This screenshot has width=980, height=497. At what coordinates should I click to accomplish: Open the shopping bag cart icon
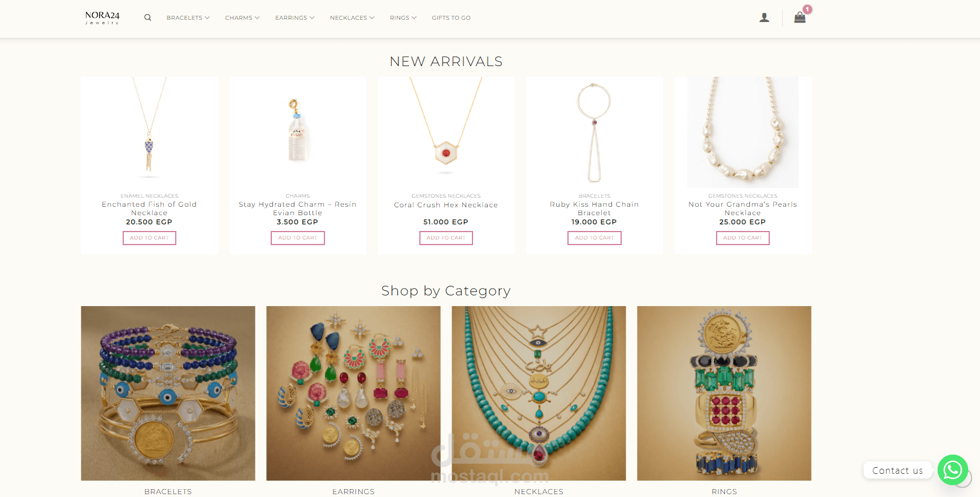point(800,18)
